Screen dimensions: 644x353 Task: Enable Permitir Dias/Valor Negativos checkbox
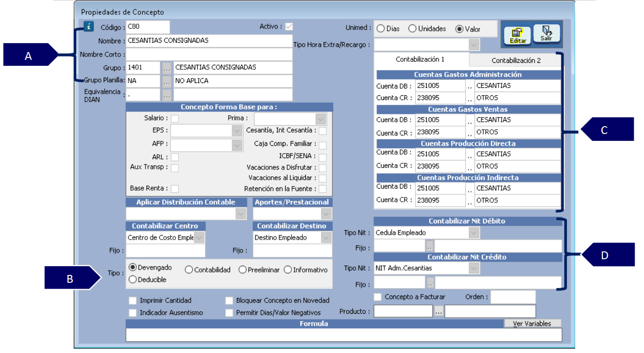(x=229, y=312)
